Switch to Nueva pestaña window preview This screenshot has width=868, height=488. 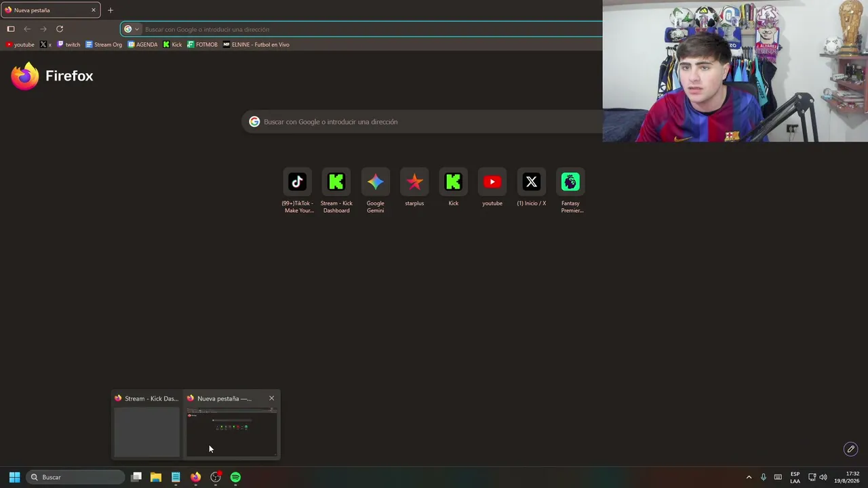(231, 425)
